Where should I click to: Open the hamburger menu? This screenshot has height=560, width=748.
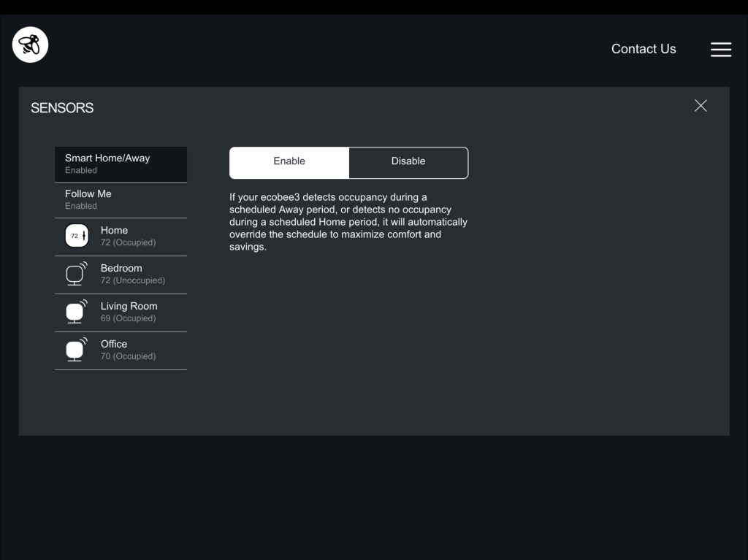click(x=720, y=49)
